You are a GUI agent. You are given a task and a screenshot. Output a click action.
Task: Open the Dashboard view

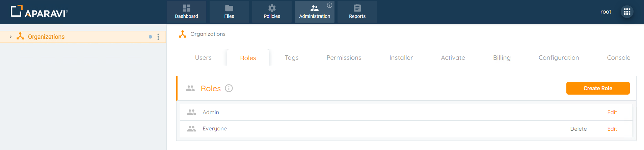(x=186, y=12)
